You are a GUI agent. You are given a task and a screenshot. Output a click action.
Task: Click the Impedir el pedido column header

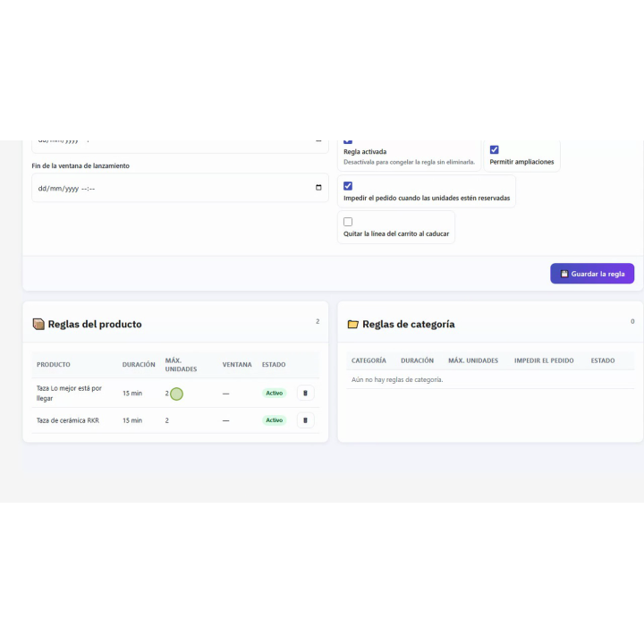tap(544, 360)
